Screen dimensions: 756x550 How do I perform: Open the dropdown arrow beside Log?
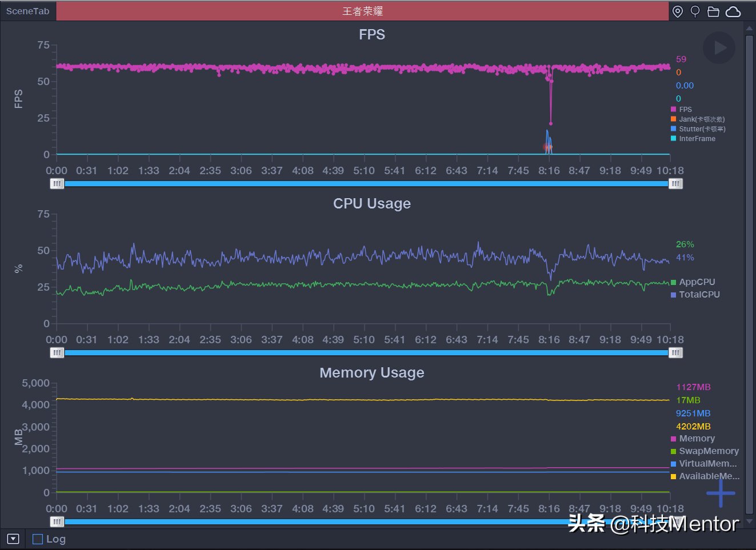tap(13, 539)
